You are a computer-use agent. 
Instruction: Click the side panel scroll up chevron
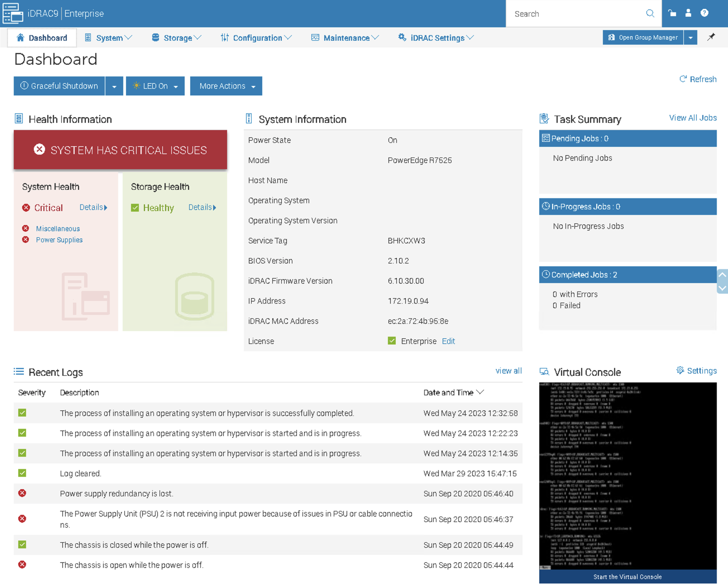(x=722, y=275)
